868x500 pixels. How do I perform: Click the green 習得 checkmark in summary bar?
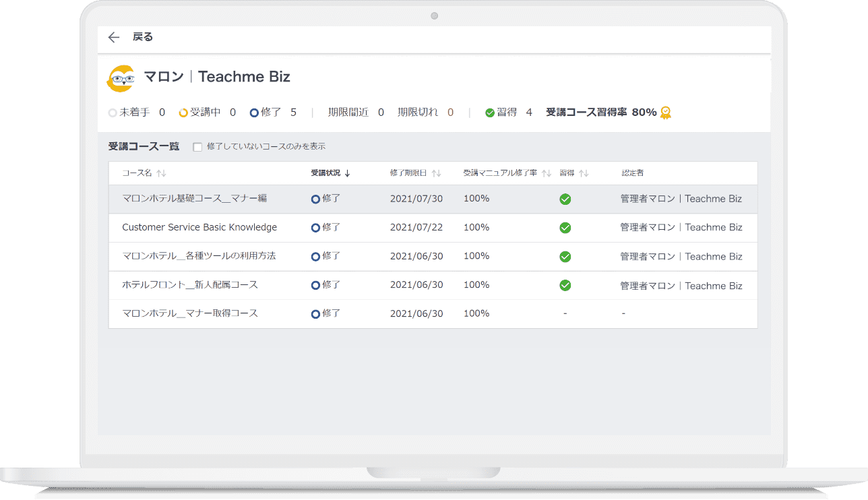click(490, 113)
